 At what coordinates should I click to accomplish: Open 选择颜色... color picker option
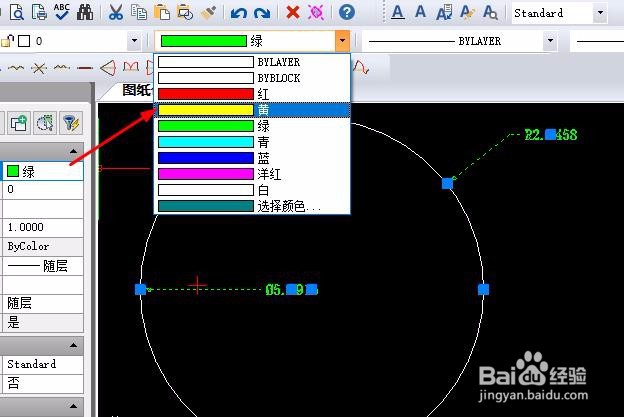252,206
